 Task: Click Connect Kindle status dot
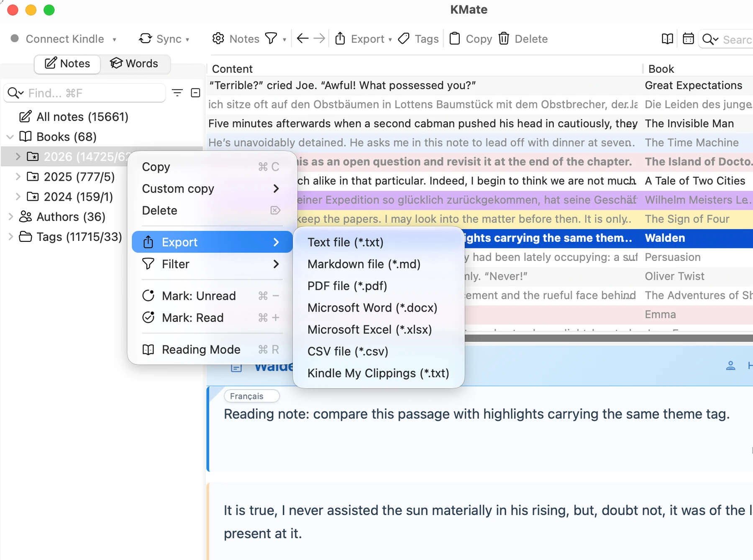(15, 38)
